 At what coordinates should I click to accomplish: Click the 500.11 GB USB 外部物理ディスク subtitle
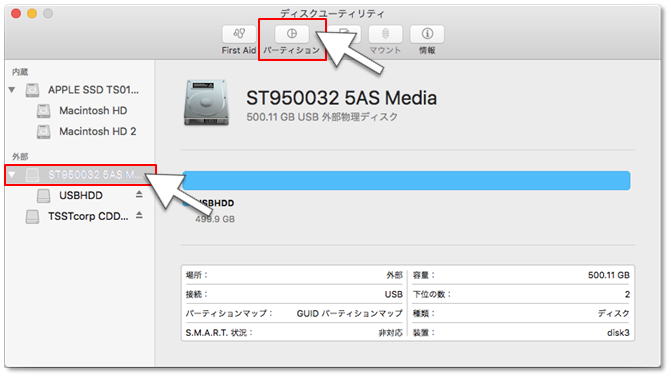[322, 117]
